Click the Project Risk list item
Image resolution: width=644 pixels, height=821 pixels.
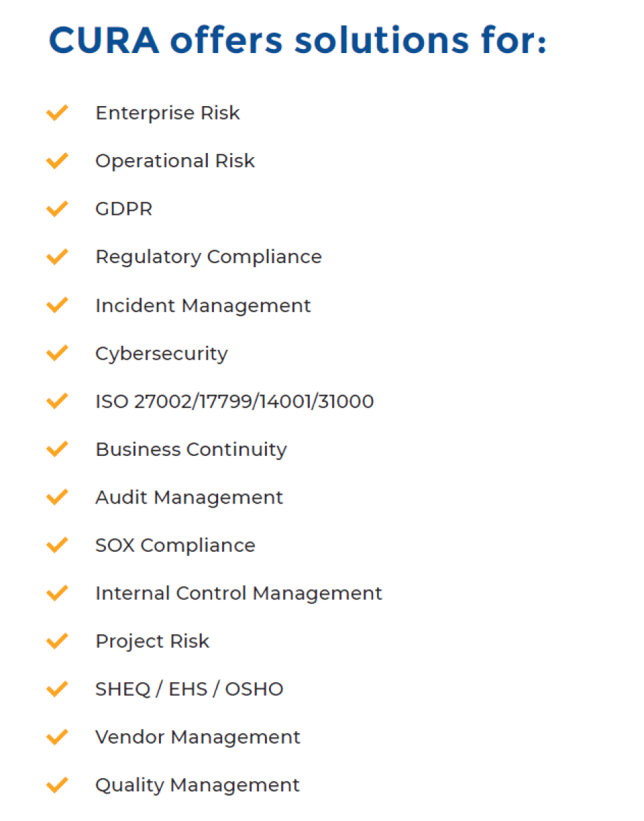tap(152, 641)
